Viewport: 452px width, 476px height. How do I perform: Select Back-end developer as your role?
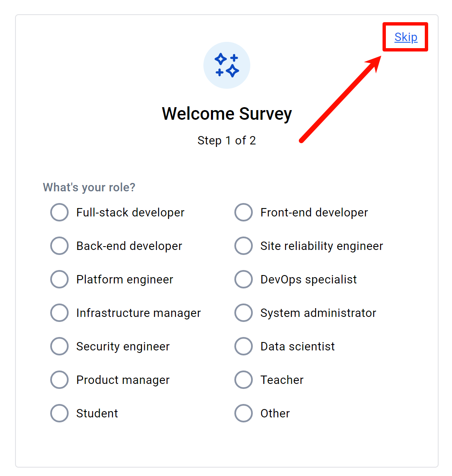(59, 246)
